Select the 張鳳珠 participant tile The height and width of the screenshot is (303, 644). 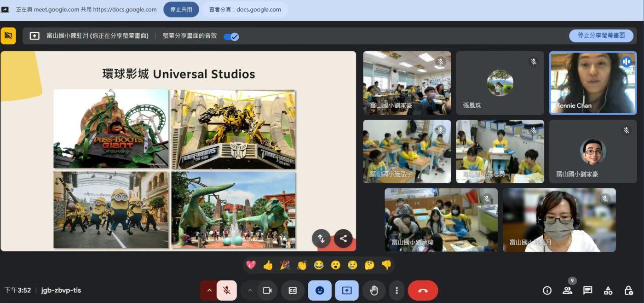click(x=500, y=83)
